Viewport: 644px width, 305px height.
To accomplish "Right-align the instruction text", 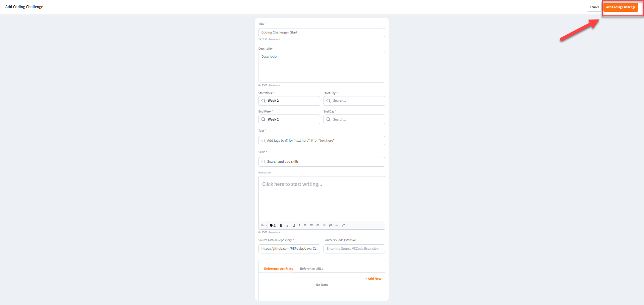I will point(317,225).
